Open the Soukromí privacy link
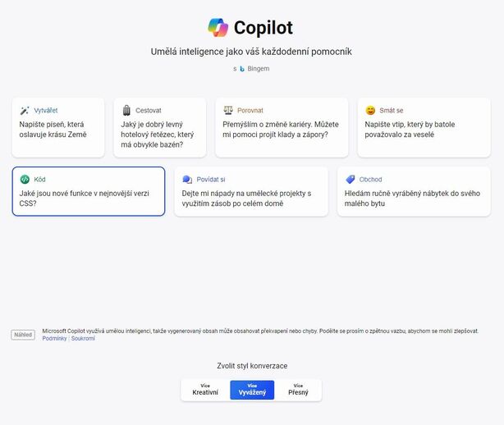Viewport: 504px width, 425px height. (x=83, y=338)
